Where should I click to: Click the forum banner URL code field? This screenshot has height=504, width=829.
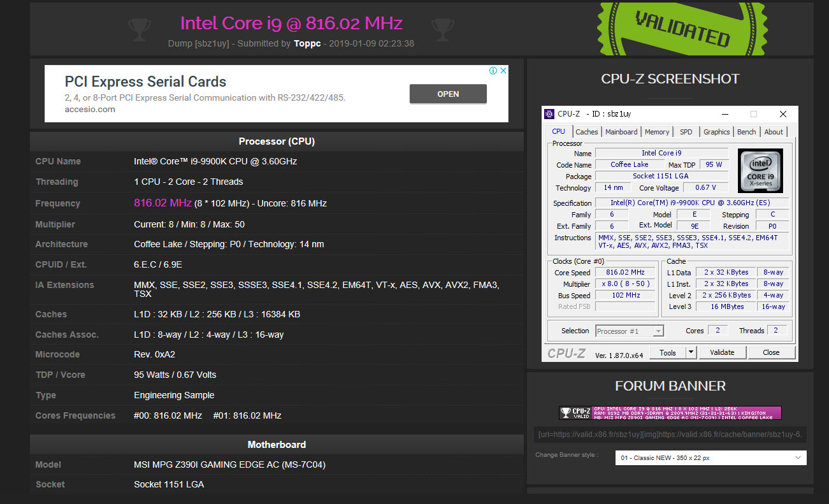click(x=670, y=435)
